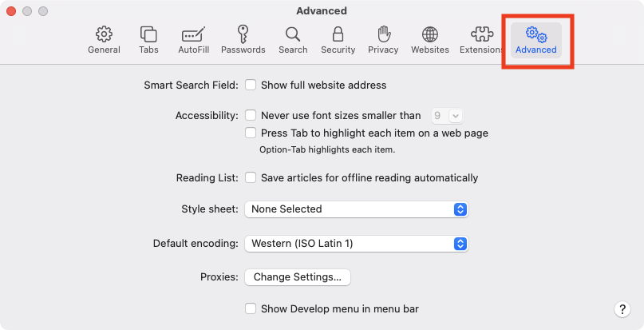Click the help question mark button
The image size is (644, 330).
[x=622, y=309]
